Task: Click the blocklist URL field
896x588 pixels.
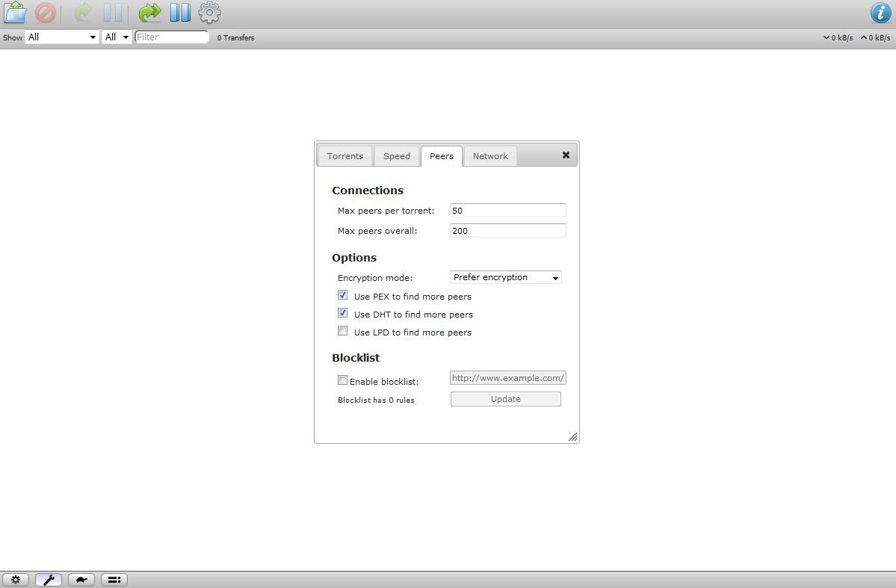Action: [508, 378]
